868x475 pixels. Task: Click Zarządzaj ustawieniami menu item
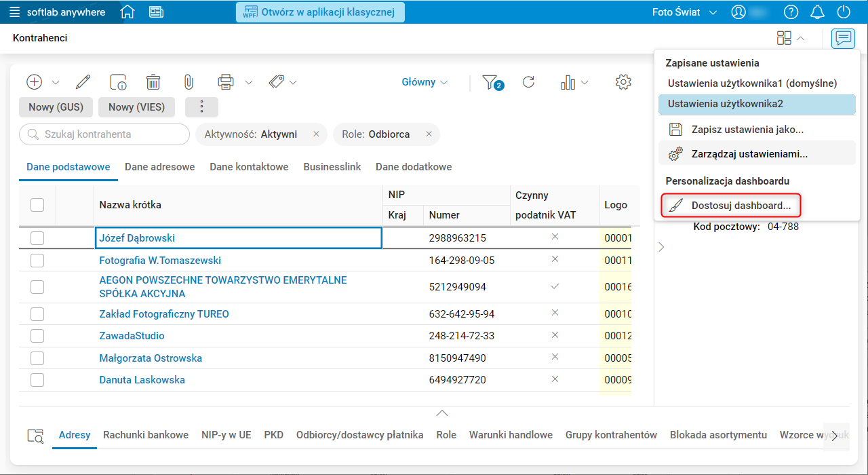(757, 154)
